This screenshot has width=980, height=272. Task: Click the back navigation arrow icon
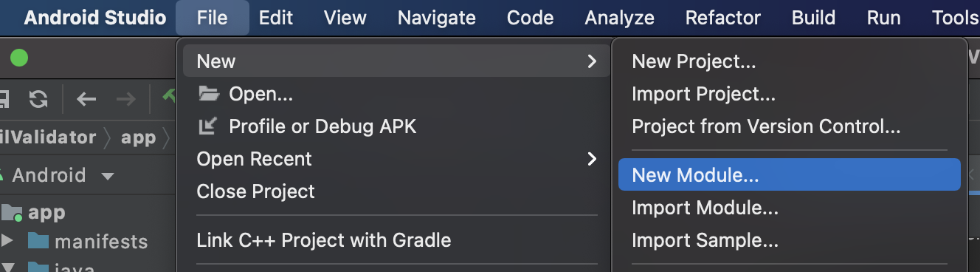click(x=86, y=99)
